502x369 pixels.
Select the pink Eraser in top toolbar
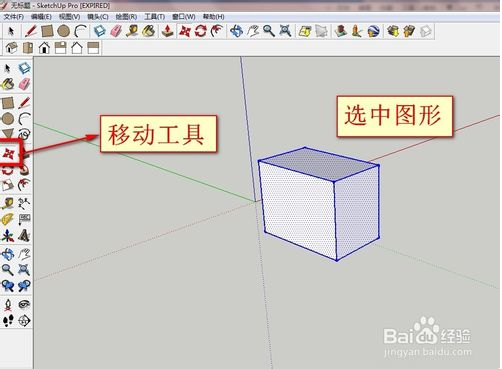click(116, 31)
